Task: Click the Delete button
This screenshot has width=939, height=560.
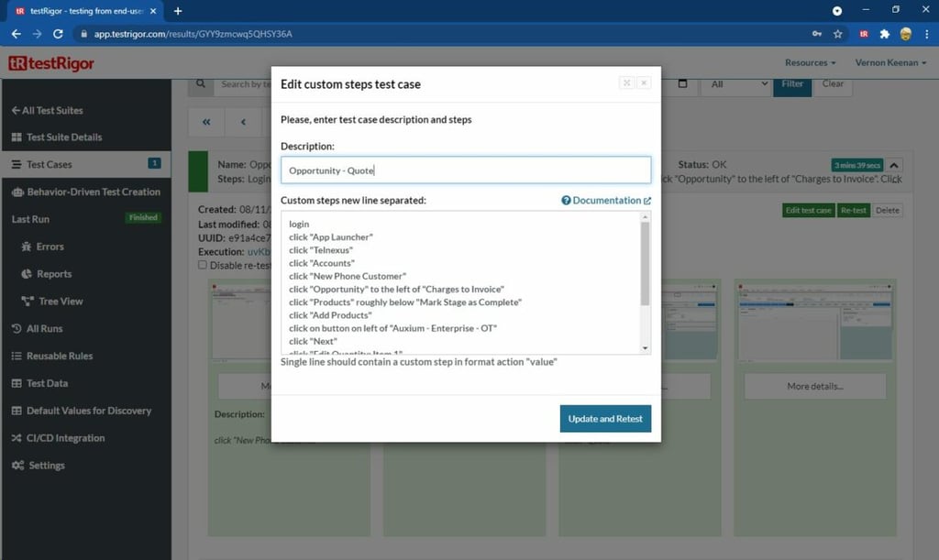Action: [887, 211]
